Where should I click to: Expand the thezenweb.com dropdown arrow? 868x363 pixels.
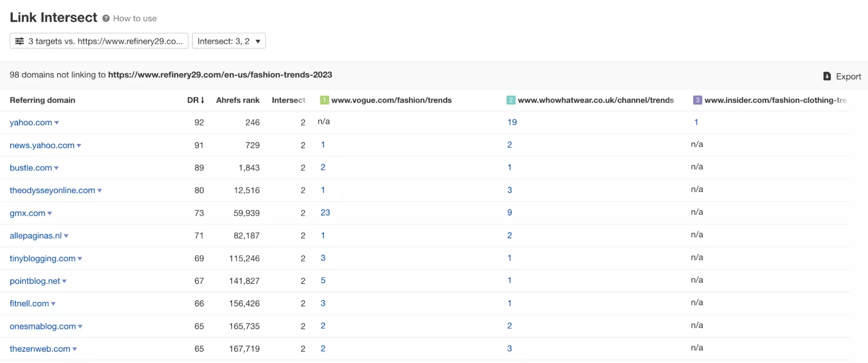[x=75, y=349]
